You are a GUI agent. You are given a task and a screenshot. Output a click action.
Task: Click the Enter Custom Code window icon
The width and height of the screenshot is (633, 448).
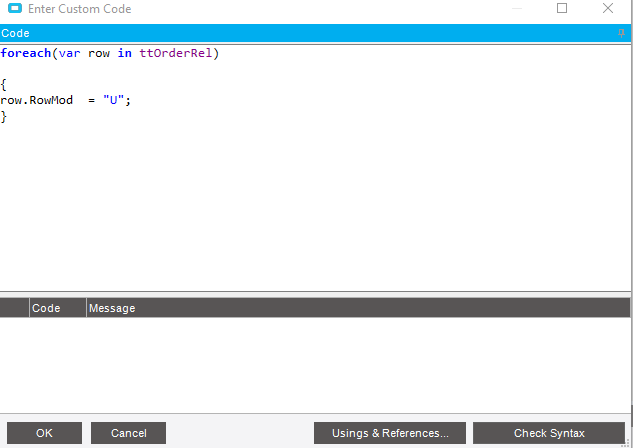[15, 8]
